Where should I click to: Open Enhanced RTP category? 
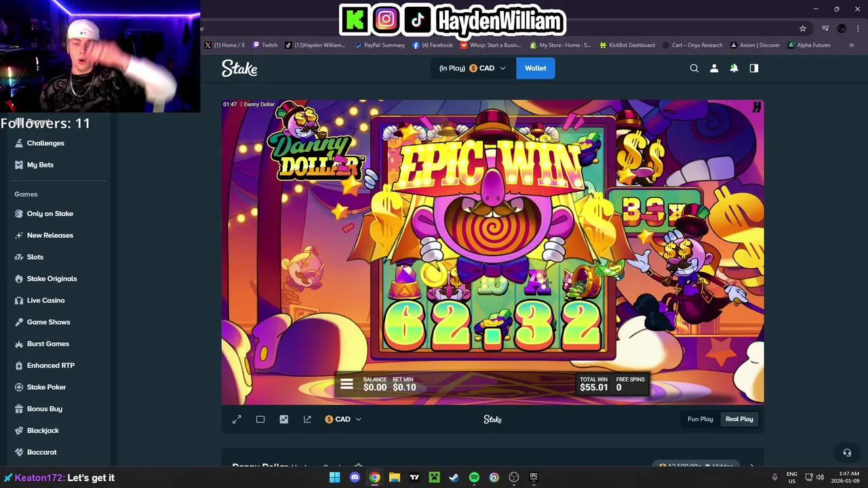[x=51, y=365]
